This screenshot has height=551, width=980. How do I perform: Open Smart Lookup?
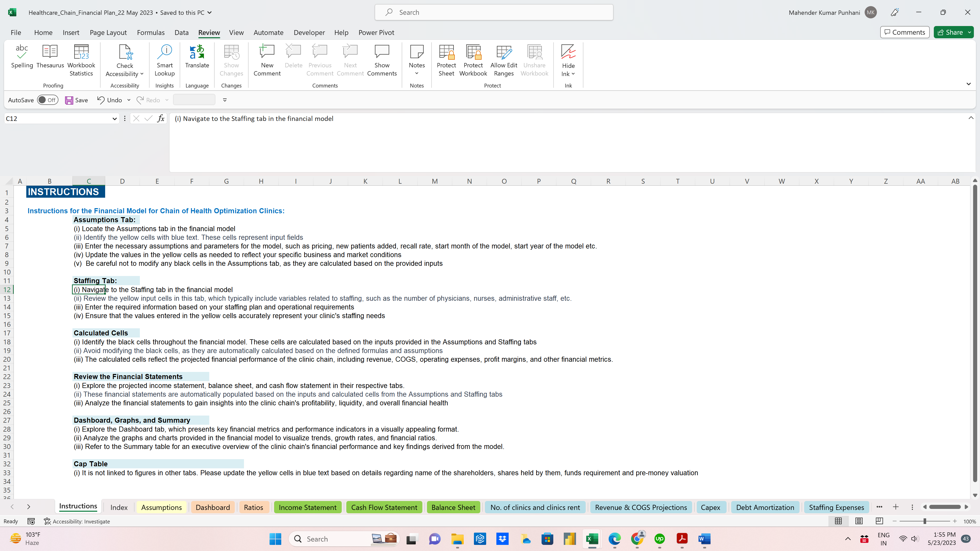[x=164, y=60]
